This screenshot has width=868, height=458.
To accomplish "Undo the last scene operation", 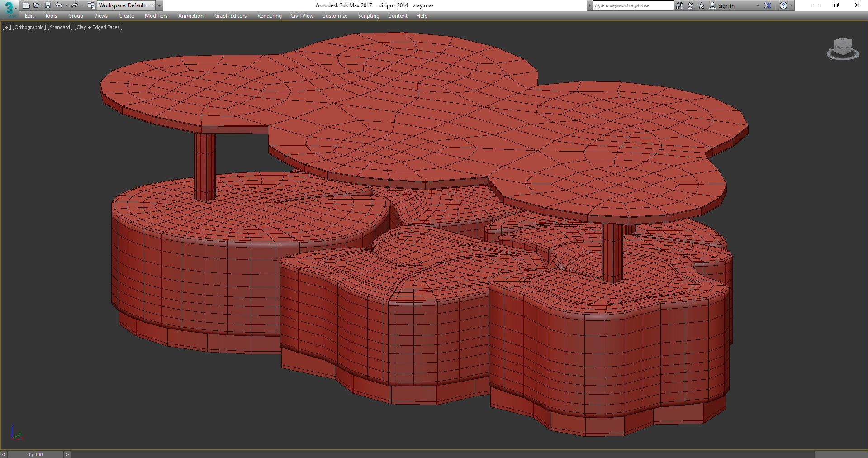I will pyautogui.click(x=58, y=5).
